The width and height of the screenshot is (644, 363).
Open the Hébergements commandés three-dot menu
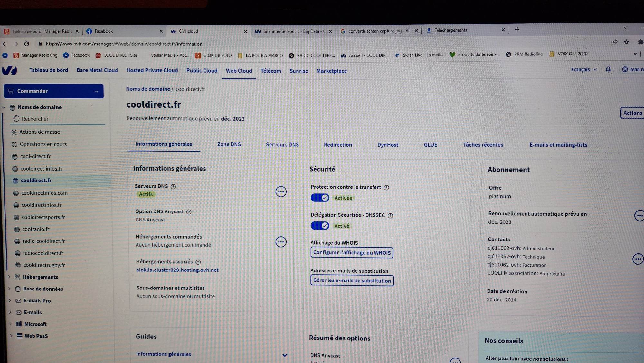click(281, 242)
